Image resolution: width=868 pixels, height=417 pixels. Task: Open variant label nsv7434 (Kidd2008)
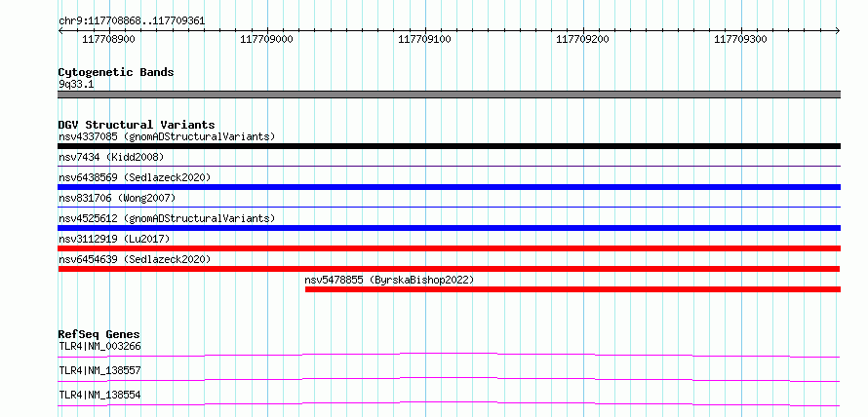click(112, 157)
